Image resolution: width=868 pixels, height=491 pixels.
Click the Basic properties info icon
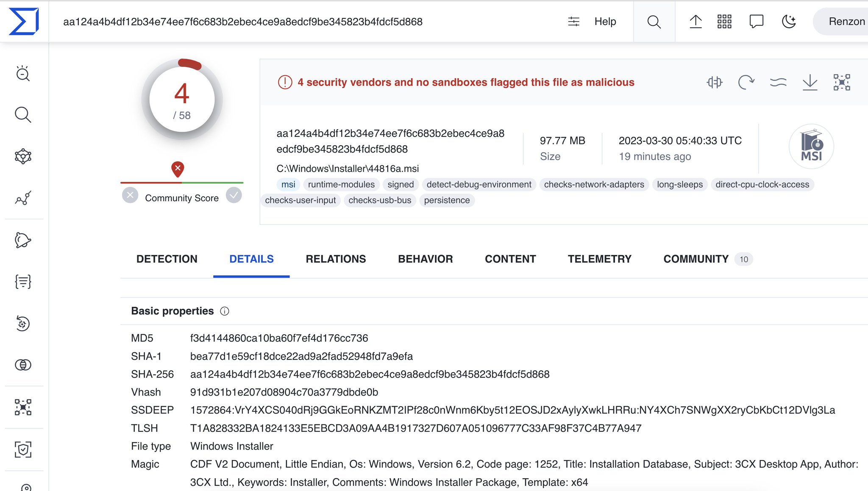225,311
